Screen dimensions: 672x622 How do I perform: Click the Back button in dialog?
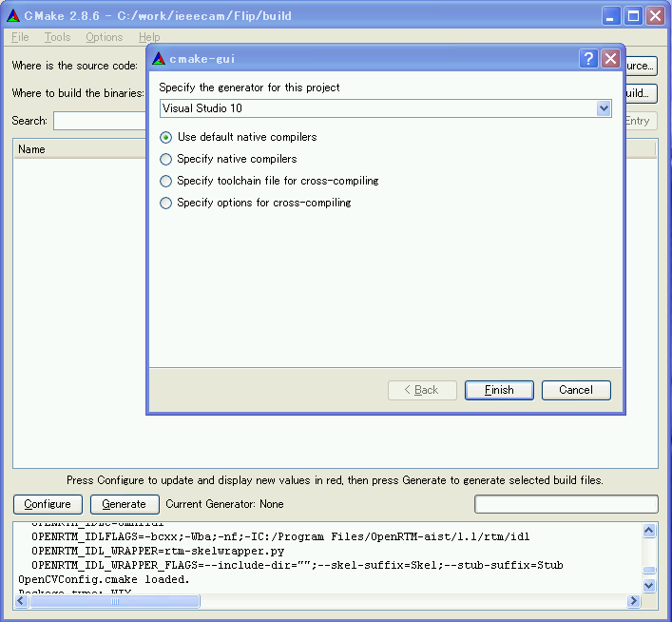422,390
